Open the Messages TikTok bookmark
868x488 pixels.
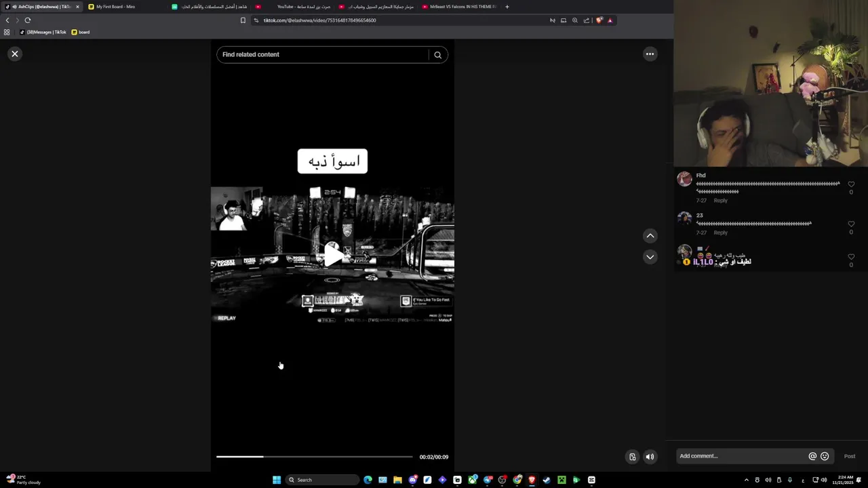(x=43, y=32)
